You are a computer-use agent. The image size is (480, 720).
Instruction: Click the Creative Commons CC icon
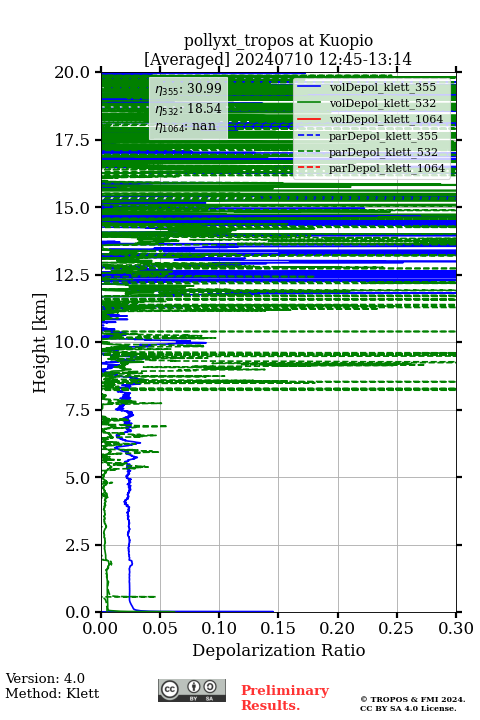coord(170,689)
